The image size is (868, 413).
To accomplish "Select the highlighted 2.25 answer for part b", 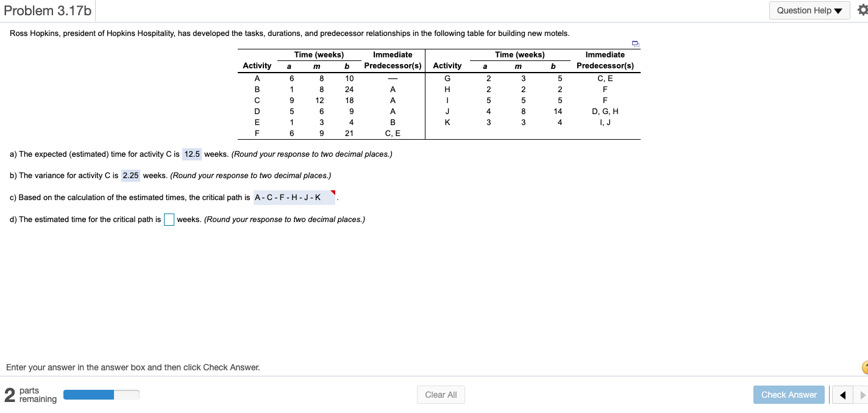I will [x=130, y=176].
